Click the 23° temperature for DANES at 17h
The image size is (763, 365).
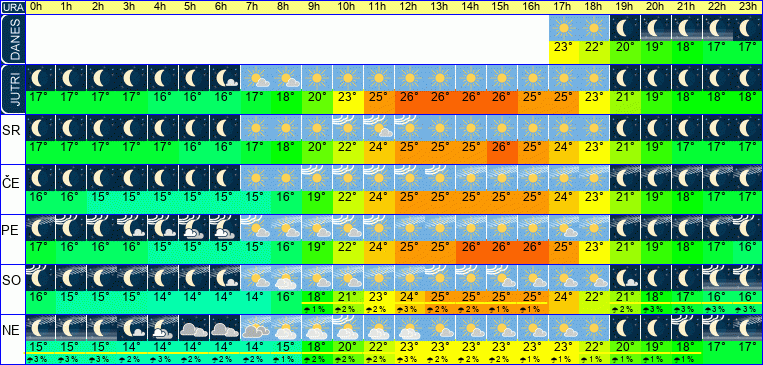(564, 47)
